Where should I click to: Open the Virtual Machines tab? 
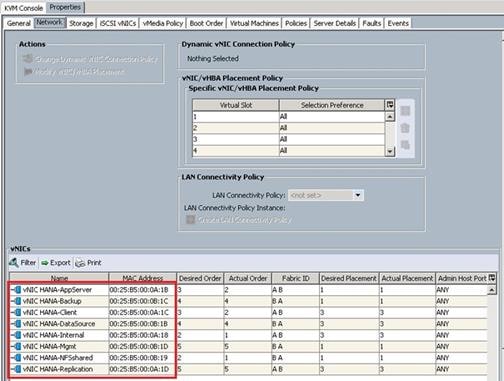point(254,23)
